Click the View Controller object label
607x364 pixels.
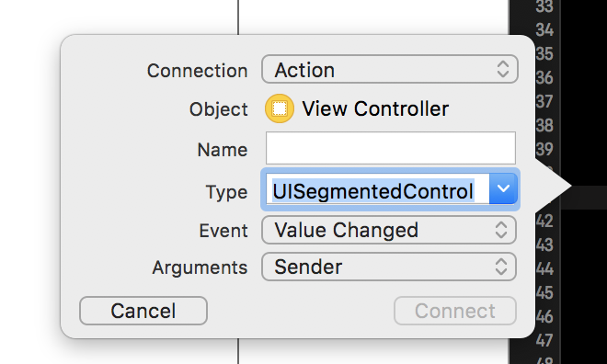[375, 108]
